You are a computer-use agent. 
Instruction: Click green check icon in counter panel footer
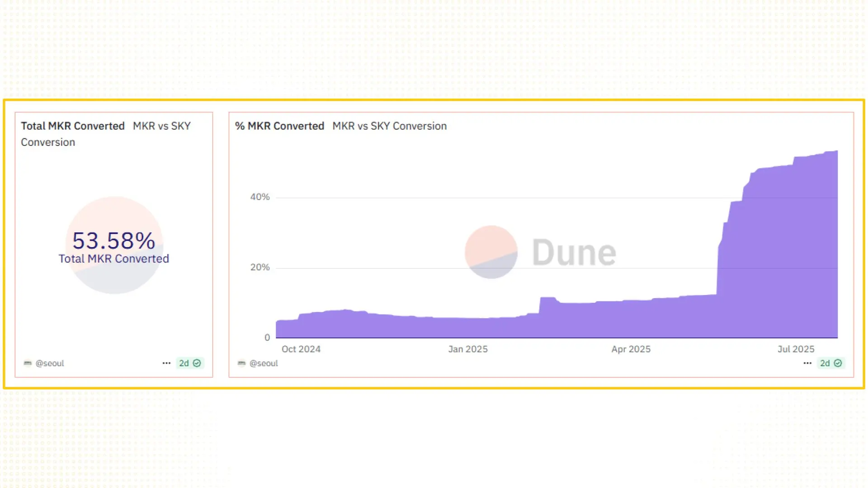point(197,363)
